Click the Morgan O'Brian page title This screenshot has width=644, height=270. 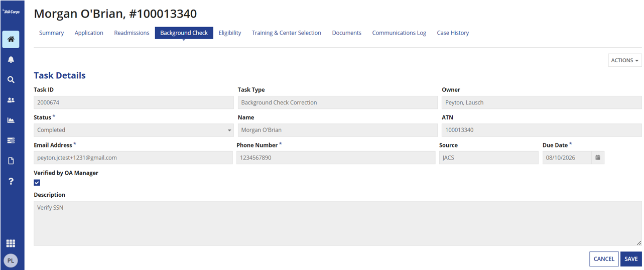115,14
